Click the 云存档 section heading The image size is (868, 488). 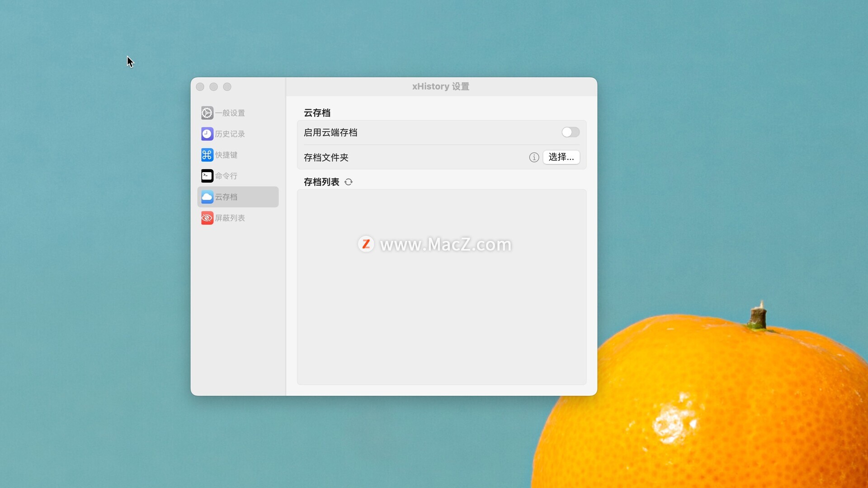(x=317, y=113)
